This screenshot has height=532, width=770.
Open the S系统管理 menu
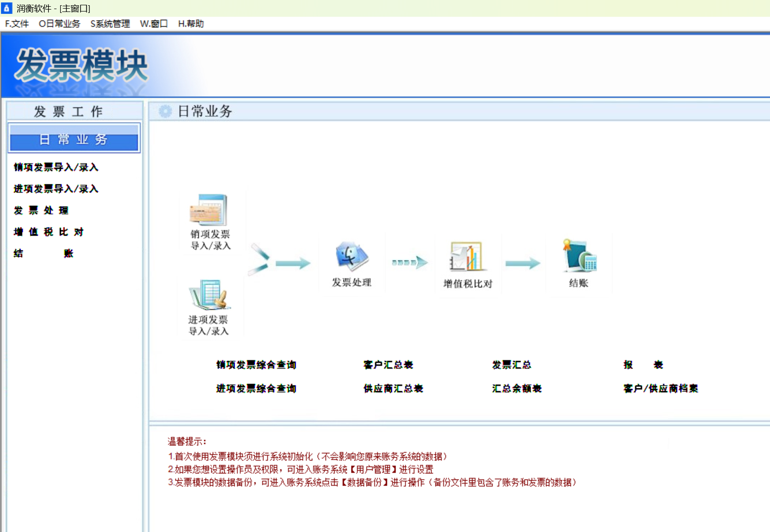110,23
